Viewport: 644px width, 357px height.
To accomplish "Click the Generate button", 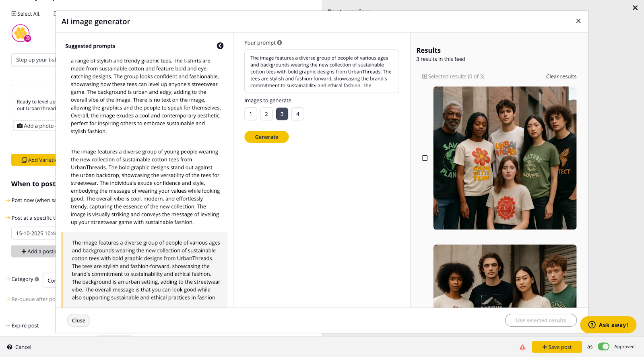I will point(266,137).
